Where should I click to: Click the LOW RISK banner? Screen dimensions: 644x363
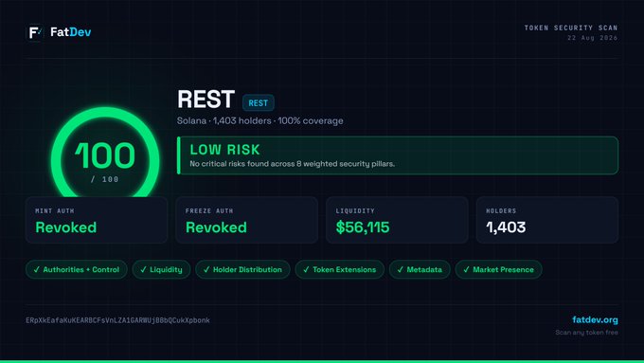point(398,155)
